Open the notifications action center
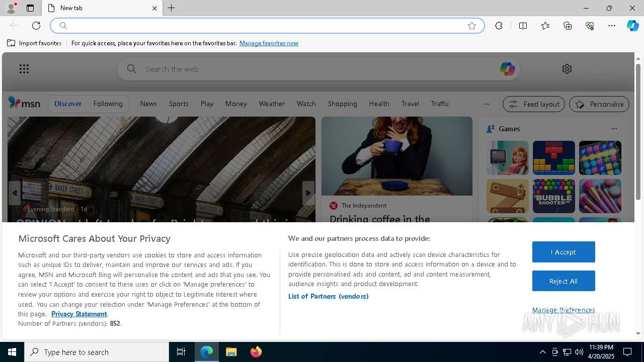The height and width of the screenshot is (362, 644). coord(627,352)
